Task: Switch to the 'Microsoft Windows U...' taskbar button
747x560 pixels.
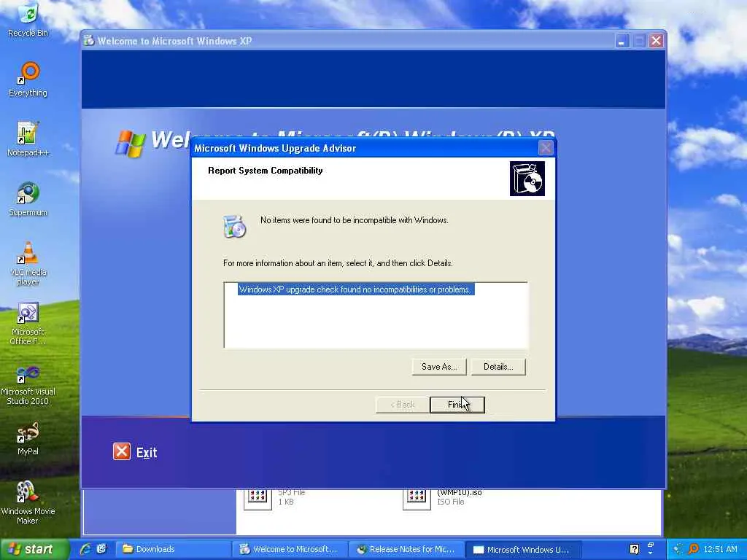Action: click(x=523, y=549)
